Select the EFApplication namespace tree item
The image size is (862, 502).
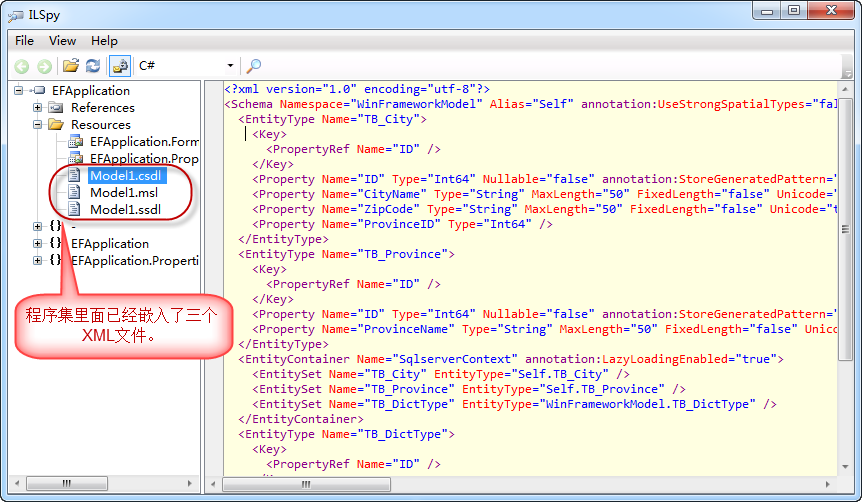click(x=110, y=244)
